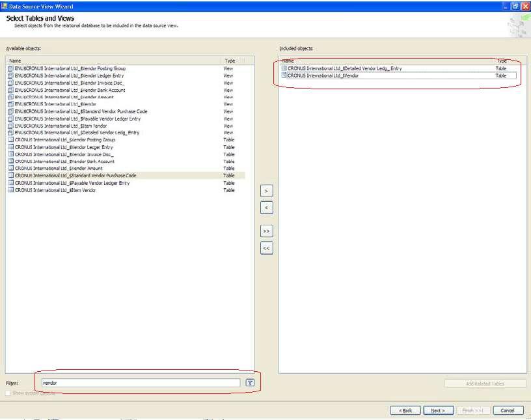Click the filter funnel icon button

pyautogui.click(x=250, y=383)
